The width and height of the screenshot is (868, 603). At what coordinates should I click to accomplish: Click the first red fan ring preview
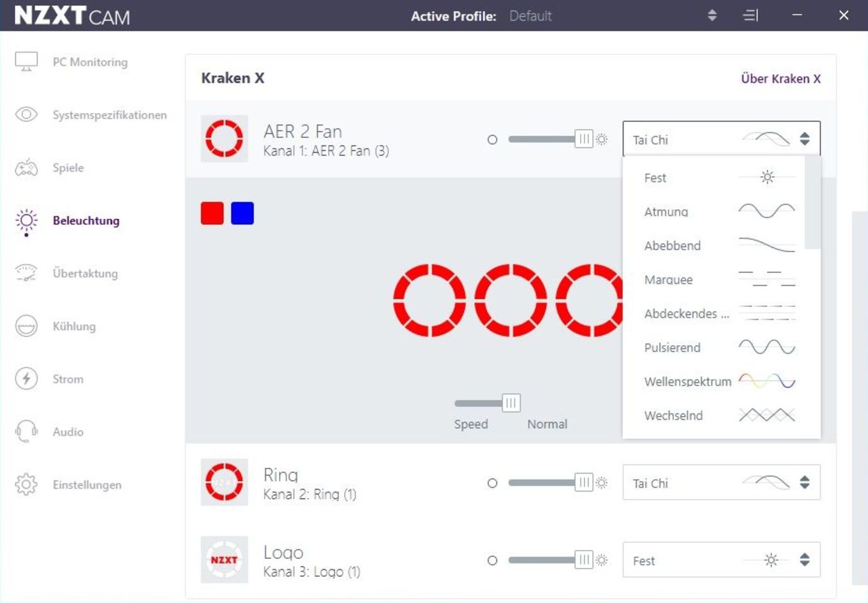click(x=430, y=300)
